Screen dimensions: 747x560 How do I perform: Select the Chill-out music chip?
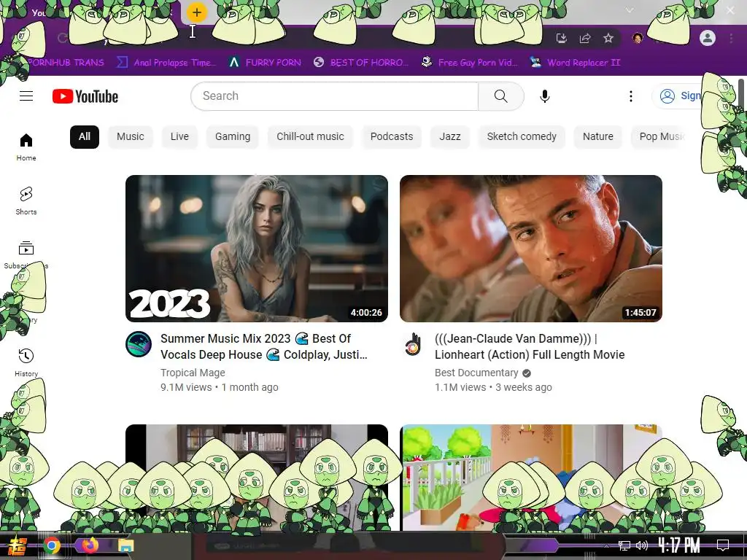tap(310, 136)
